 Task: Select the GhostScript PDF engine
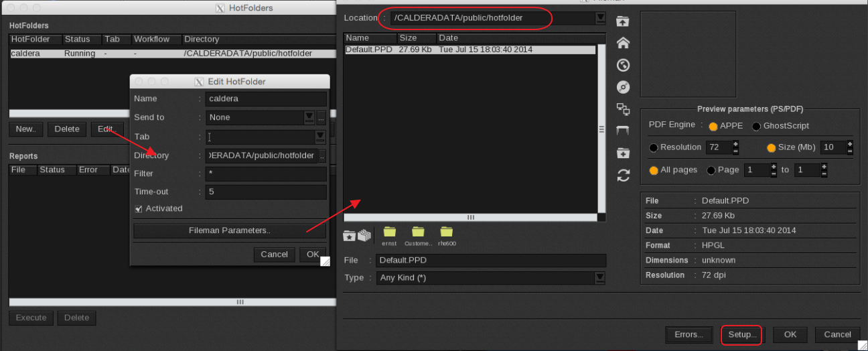click(x=756, y=126)
